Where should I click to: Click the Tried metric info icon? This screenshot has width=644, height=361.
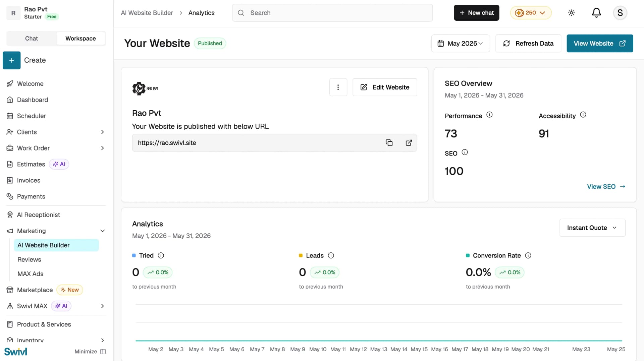click(161, 255)
